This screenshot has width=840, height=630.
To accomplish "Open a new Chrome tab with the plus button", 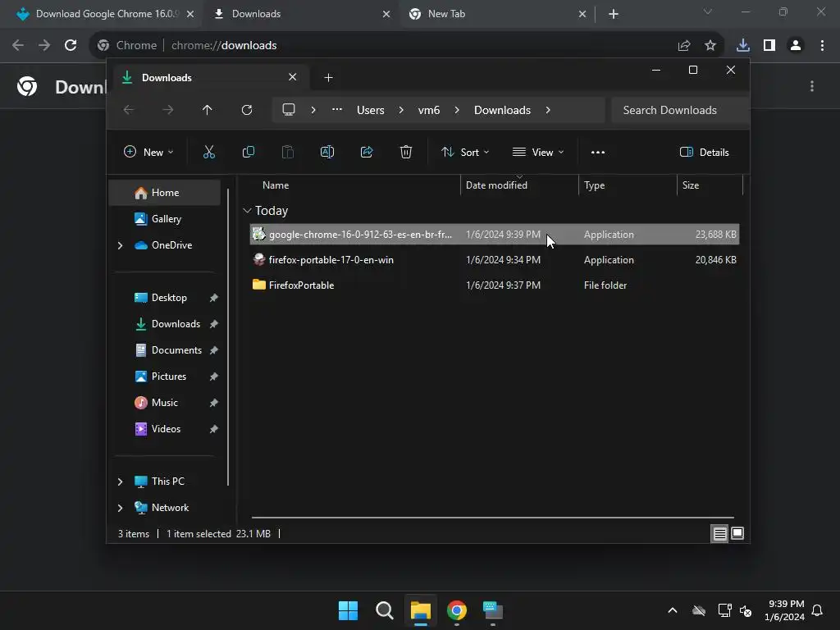I will (614, 14).
